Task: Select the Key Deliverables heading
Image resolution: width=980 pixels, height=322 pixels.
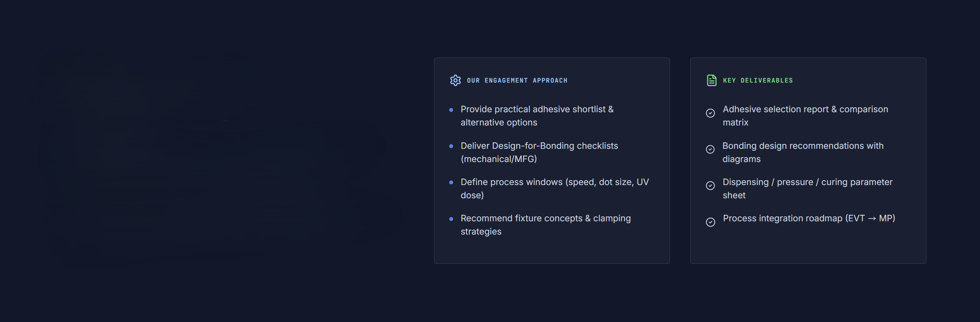Action: (757, 81)
